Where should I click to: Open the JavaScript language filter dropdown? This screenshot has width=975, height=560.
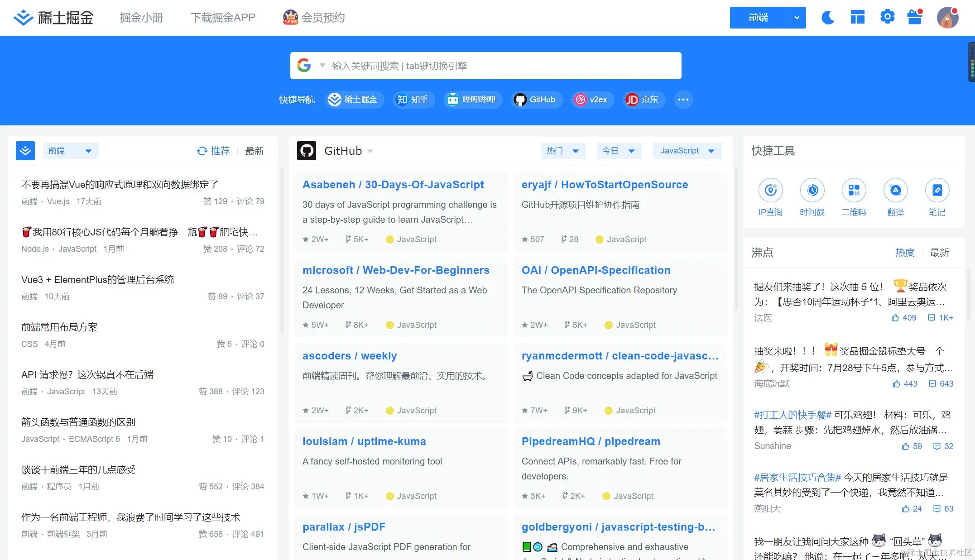[687, 151]
